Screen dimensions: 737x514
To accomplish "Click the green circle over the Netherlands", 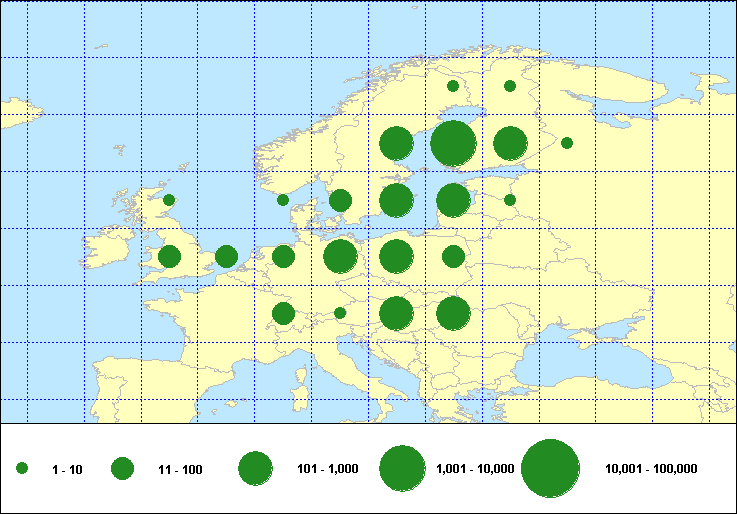I will [283, 257].
